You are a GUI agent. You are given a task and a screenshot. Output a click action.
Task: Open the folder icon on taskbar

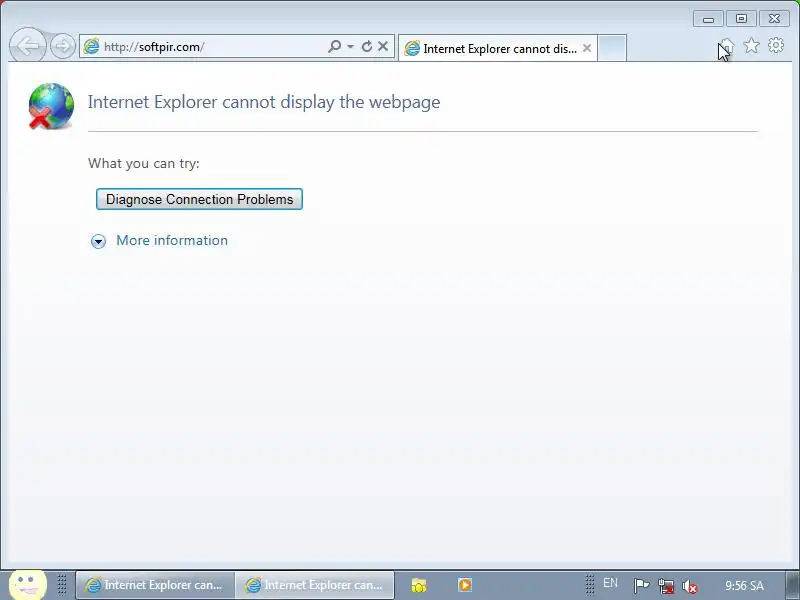coord(419,585)
